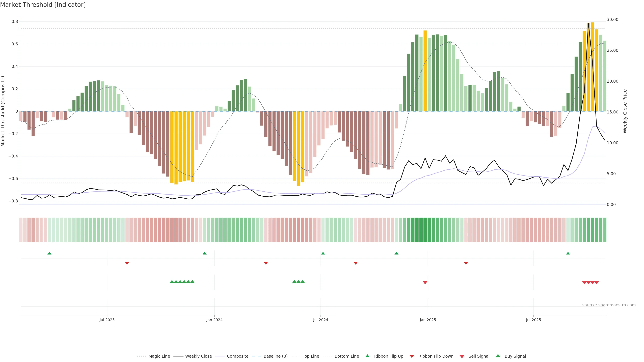Click the Buy Signal legend triangle icon
Image resolution: width=644 pixels, height=362 pixels.
[x=498, y=356]
